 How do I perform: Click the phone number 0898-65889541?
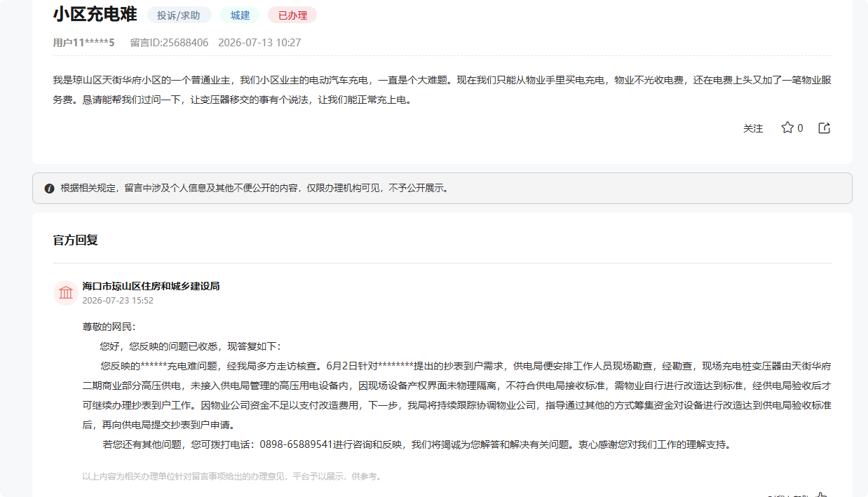point(296,444)
